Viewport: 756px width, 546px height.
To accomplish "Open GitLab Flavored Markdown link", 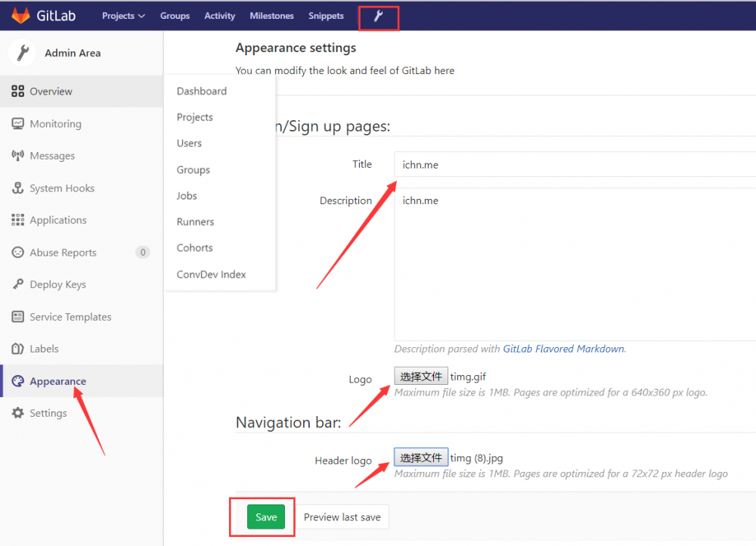I will coord(564,349).
